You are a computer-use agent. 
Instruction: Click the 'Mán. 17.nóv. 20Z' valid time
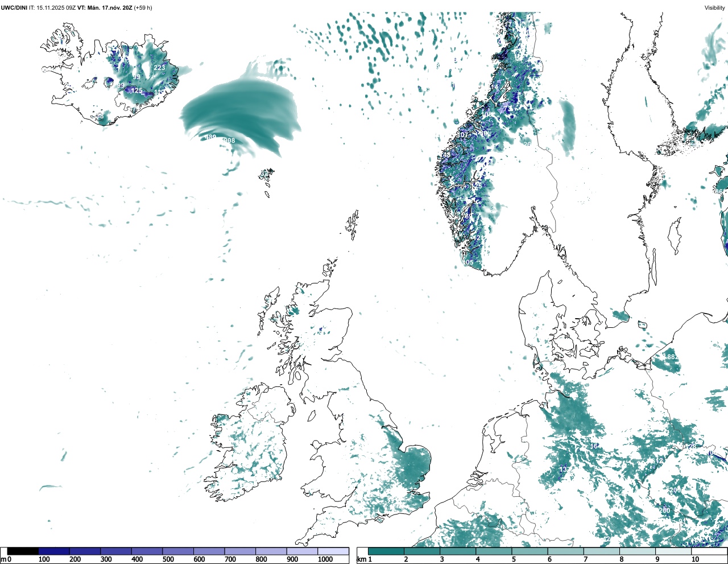click(109, 7)
